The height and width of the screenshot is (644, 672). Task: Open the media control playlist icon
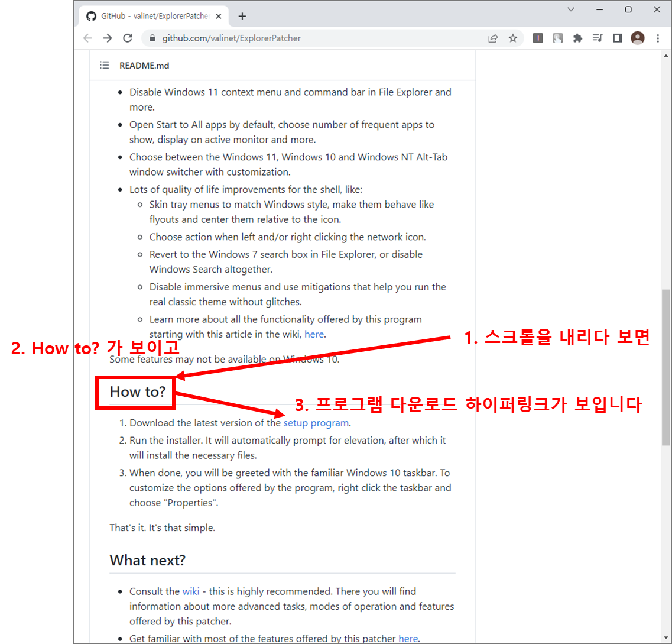[x=598, y=38]
